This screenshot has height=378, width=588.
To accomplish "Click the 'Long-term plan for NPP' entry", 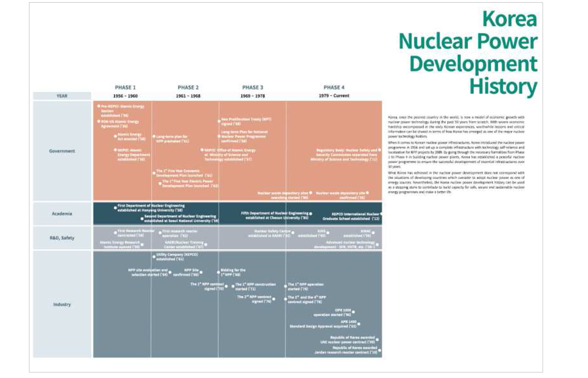I will point(171,139).
